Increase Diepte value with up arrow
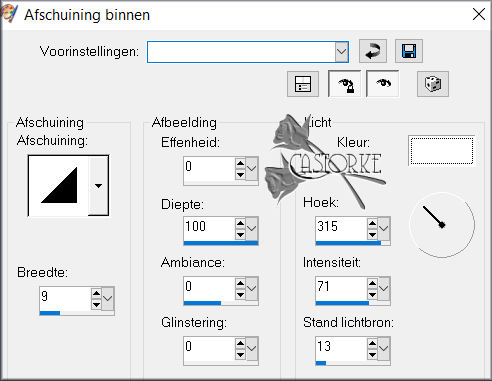 [x=240, y=223]
